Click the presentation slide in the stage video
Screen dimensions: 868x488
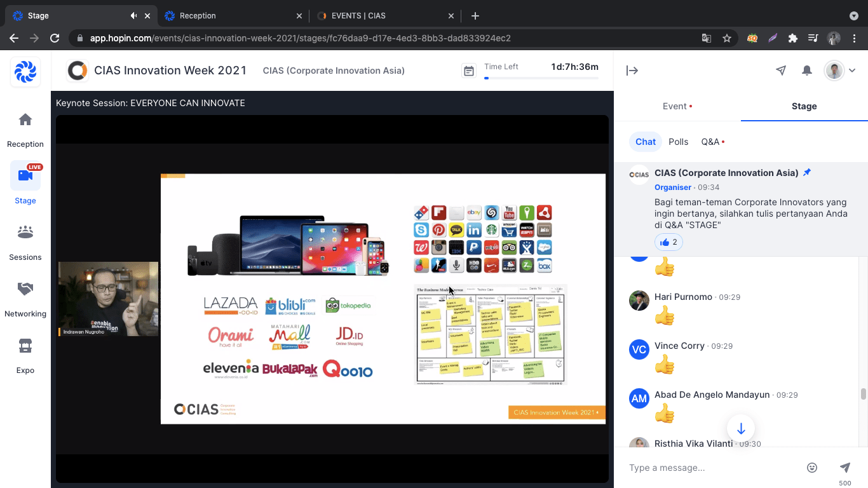[383, 299]
